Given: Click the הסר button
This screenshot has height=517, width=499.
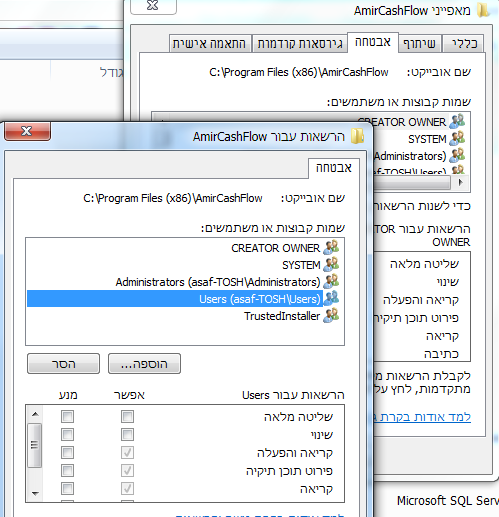Looking at the screenshot, I should (x=63, y=364).
